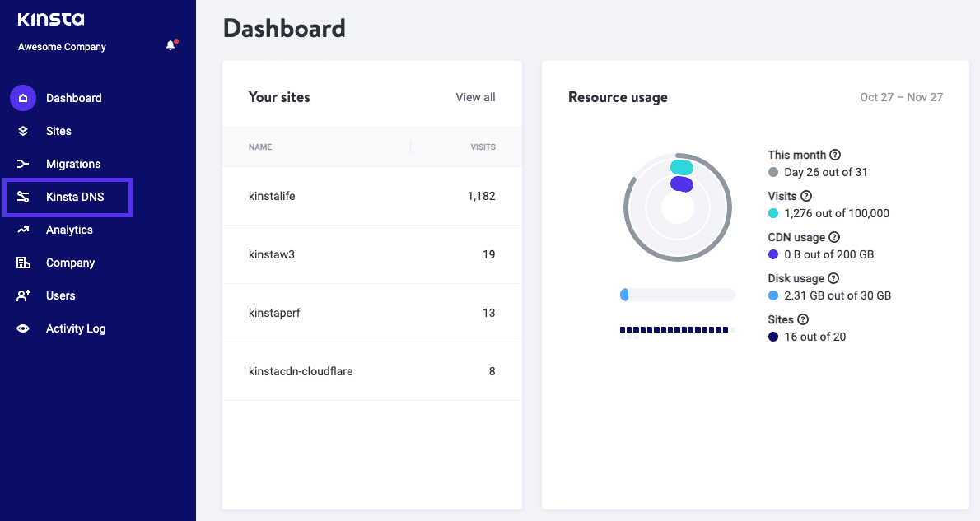Click the View all link
Image resolution: width=980 pixels, height=521 pixels.
(x=475, y=96)
